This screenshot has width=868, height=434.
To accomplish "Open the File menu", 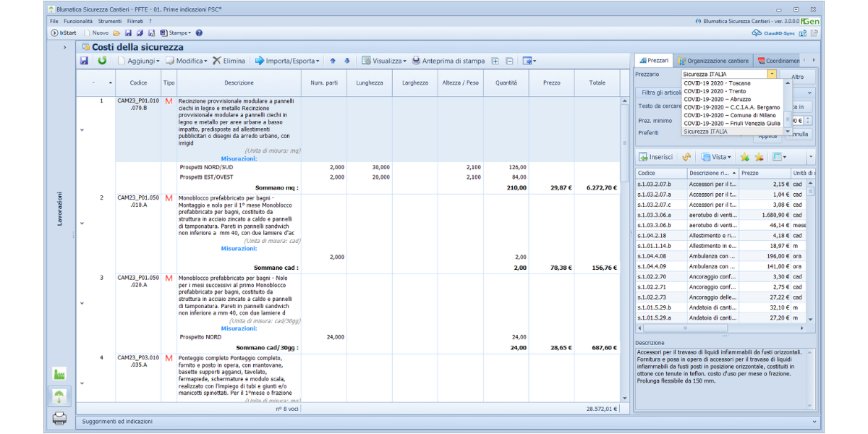I will [x=54, y=22].
